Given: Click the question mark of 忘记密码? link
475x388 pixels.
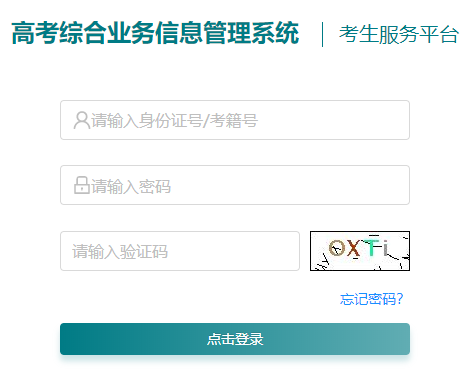Looking at the screenshot, I should tap(400, 299).
